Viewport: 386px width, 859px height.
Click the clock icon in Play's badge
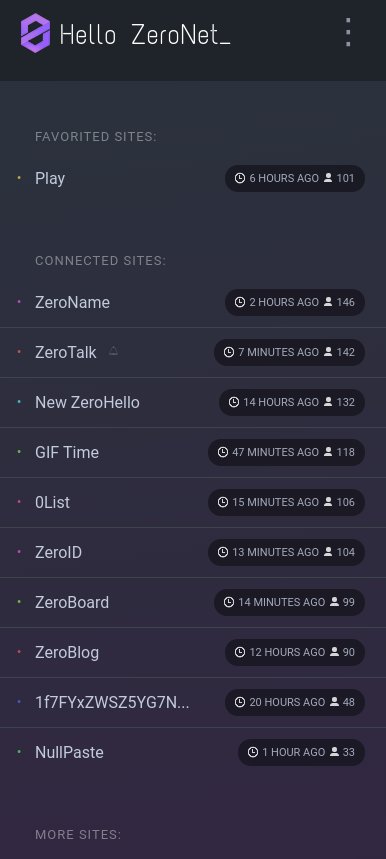pyautogui.click(x=240, y=178)
